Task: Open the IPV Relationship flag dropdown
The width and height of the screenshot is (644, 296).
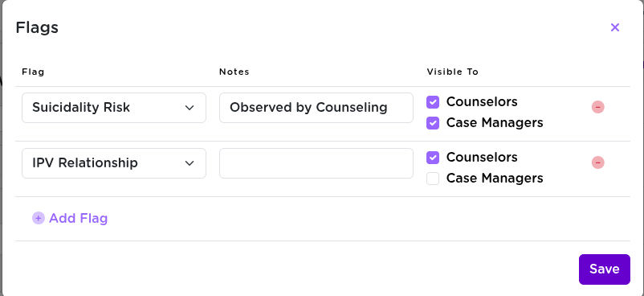Action: tap(114, 163)
